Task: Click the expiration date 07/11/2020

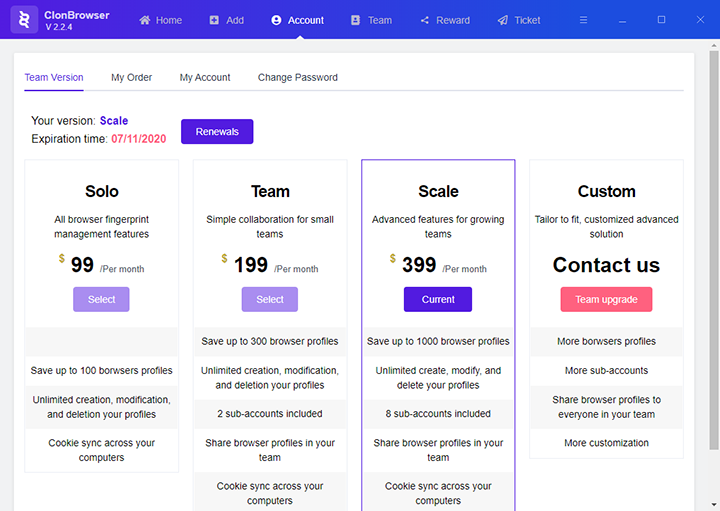Action: tap(139, 139)
